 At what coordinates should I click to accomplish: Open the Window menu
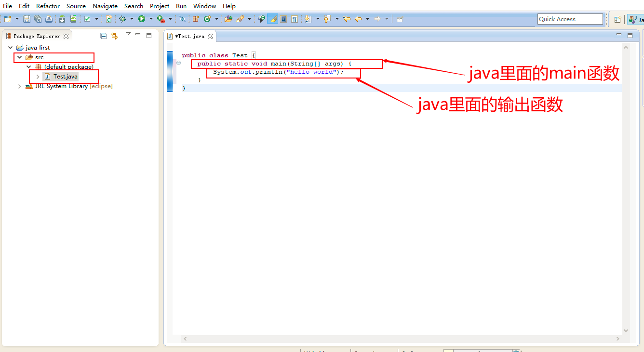[204, 6]
